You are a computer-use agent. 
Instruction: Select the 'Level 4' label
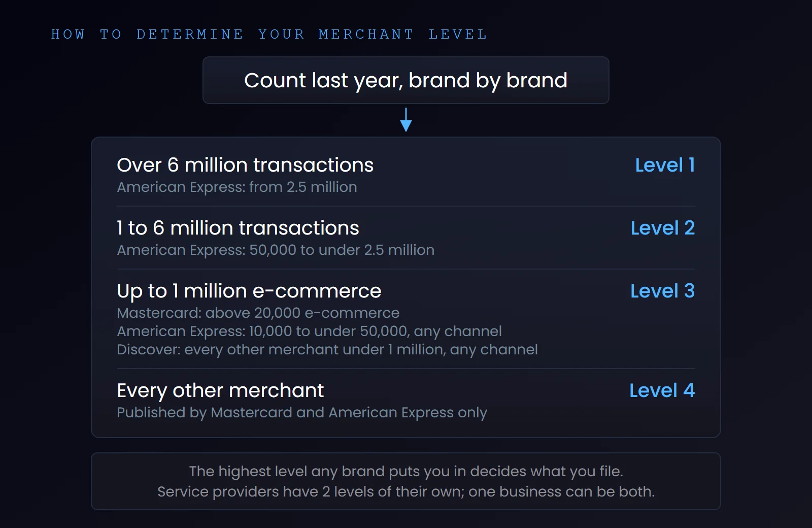click(662, 390)
